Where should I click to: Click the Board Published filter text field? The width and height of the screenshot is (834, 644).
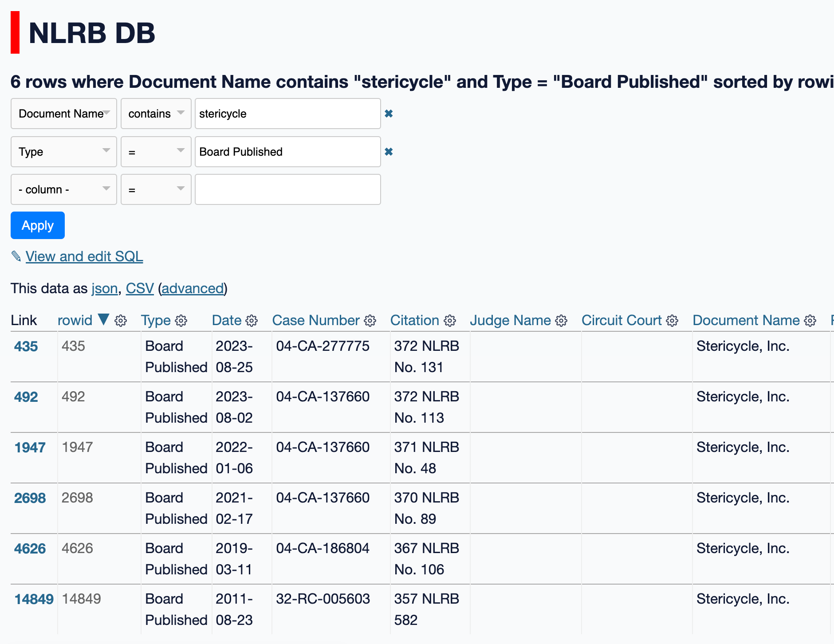288,152
